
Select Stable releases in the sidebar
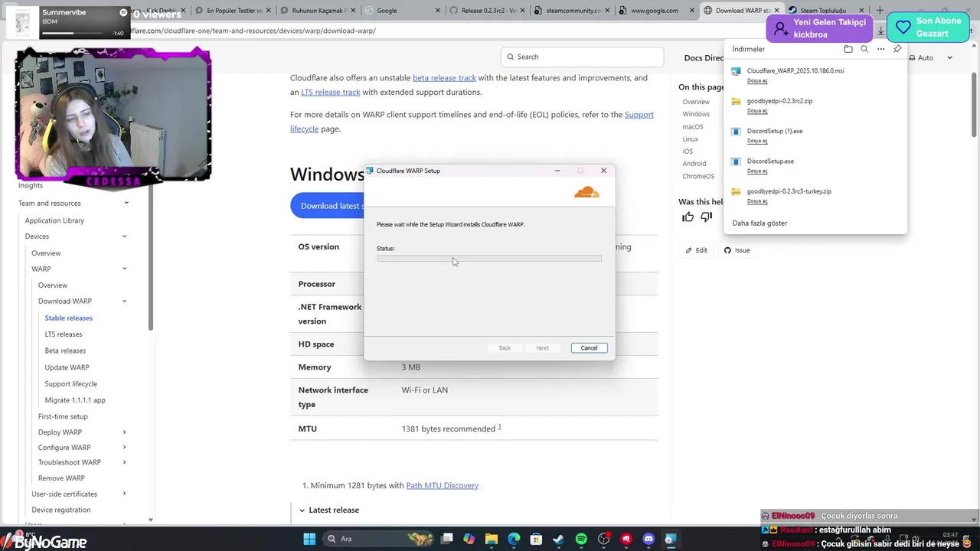[x=68, y=318]
